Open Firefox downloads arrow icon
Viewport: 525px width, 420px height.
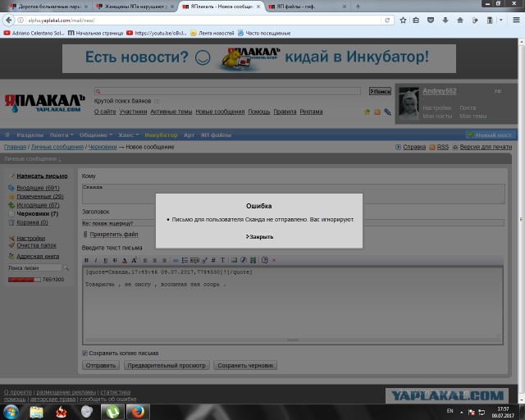click(x=445, y=21)
